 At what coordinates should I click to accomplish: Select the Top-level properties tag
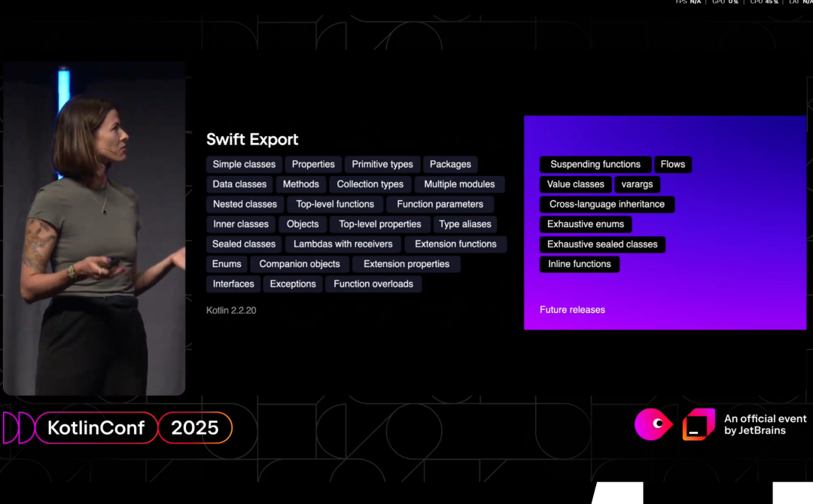coord(380,224)
